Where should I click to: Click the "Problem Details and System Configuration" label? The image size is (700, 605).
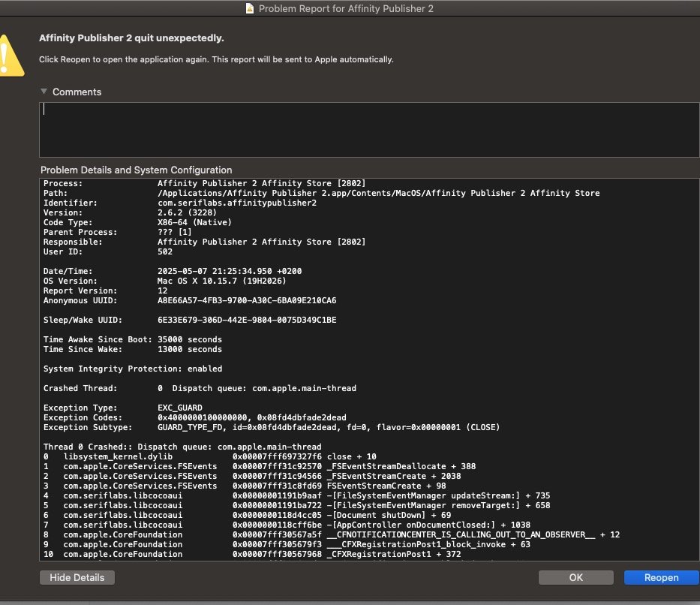pos(136,170)
